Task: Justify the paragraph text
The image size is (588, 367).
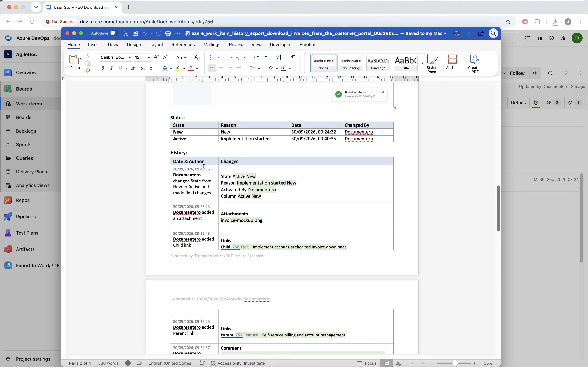Action: point(239,68)
